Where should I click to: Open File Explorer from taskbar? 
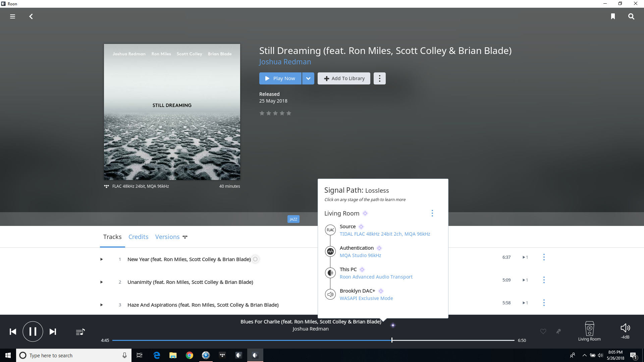tap(173, 355)
